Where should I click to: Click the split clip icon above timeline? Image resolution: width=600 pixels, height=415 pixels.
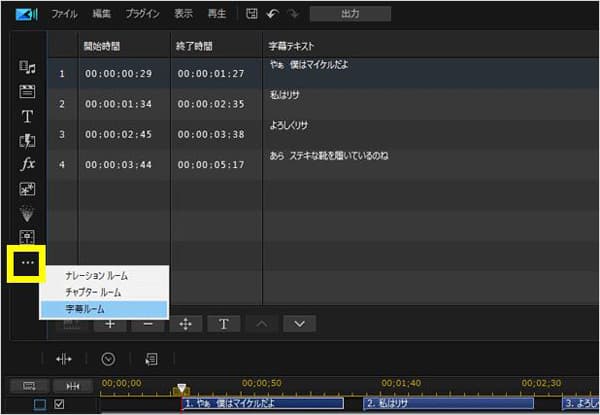(x=63, y=358)
